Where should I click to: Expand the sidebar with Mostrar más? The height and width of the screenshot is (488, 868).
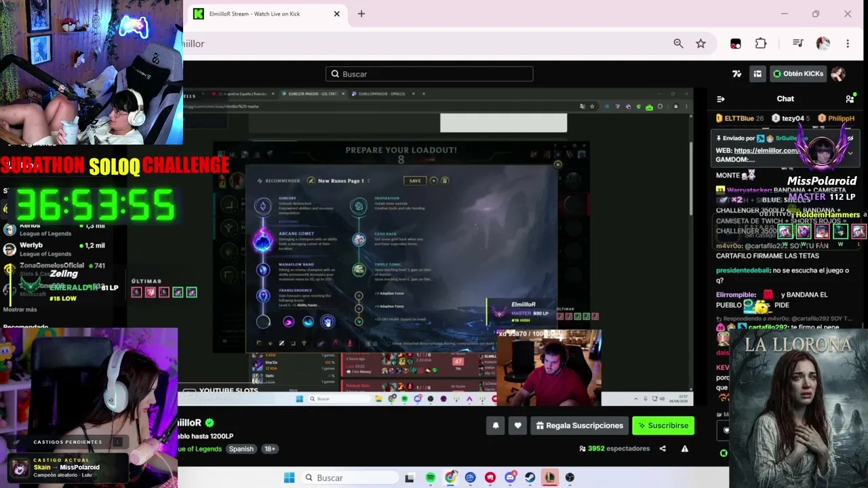coord(20,310)
